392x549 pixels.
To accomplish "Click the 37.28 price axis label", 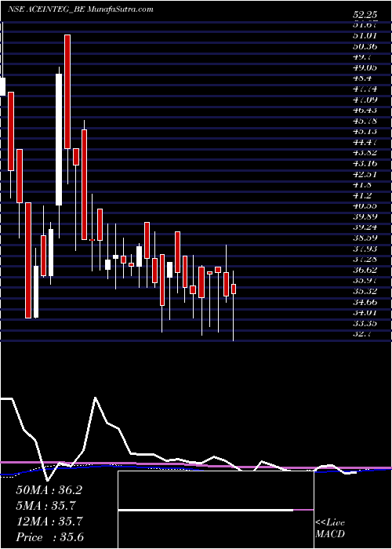I will (365, 260).
